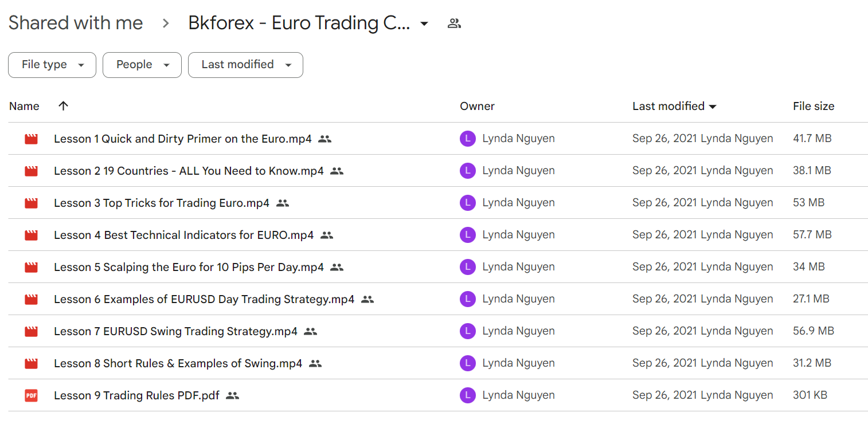Click shared-people icon beside Lesson 1 filename

(x=325, y=139)
